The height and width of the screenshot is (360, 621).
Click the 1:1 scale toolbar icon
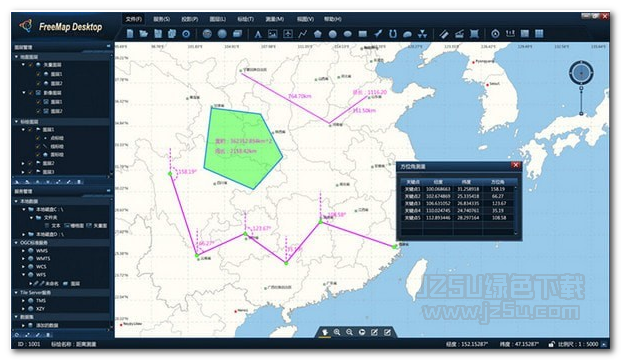(510, 34)
